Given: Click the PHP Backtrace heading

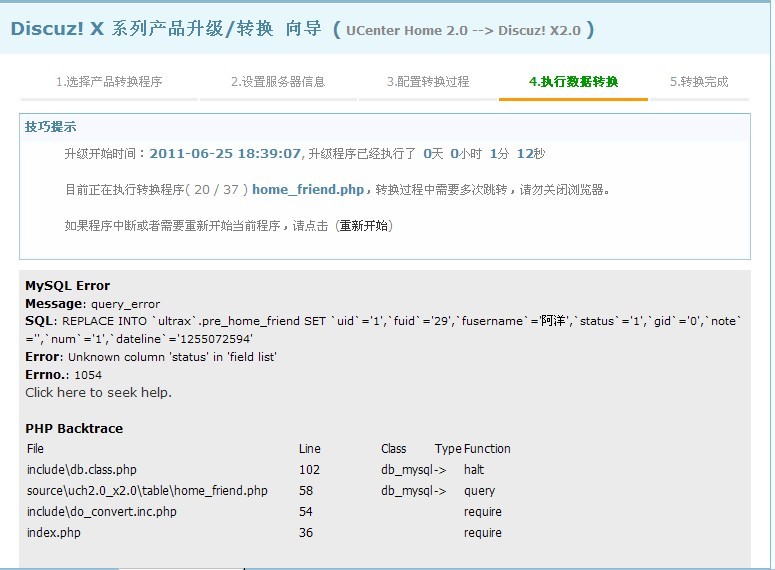Looking at the screenshot, I should [x=74, y=429].
